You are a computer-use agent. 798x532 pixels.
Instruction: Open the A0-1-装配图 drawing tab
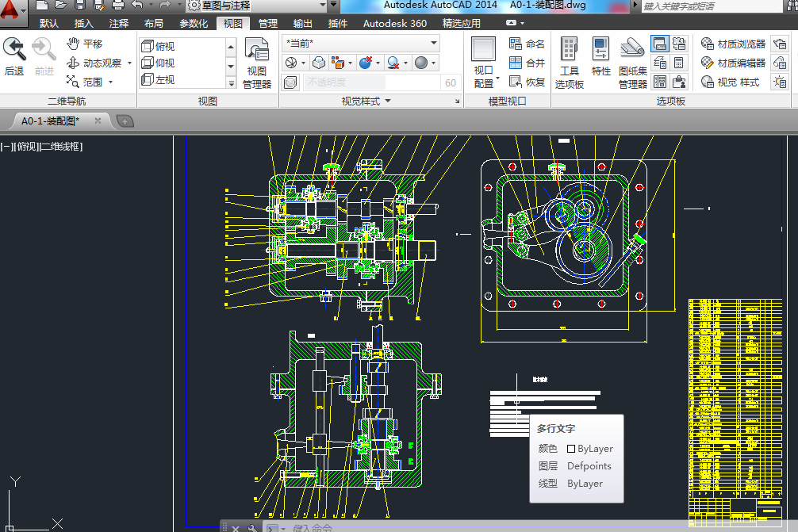click(49, 121)
